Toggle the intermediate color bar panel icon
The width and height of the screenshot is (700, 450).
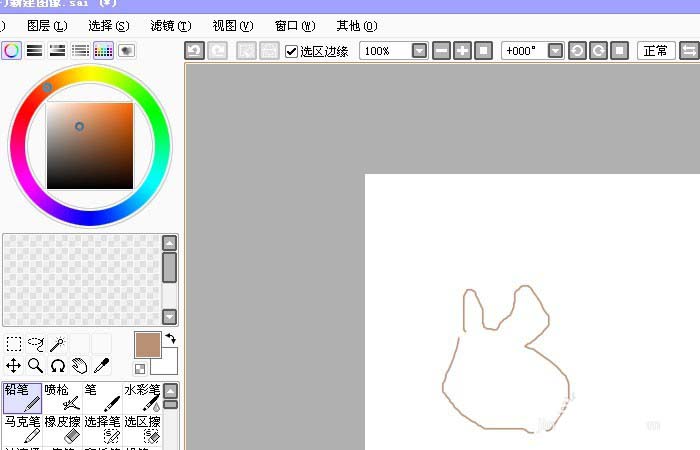coord(80,51)
